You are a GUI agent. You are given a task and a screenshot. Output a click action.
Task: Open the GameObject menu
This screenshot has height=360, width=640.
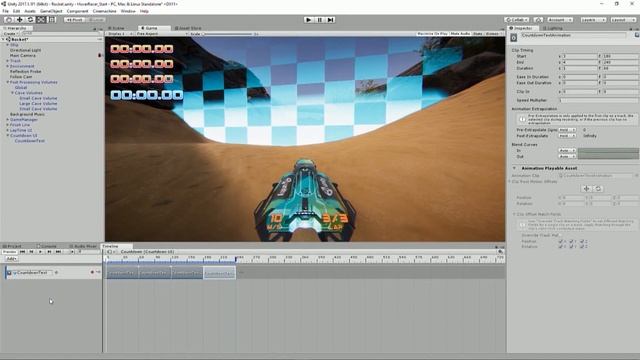coord(51,11)
